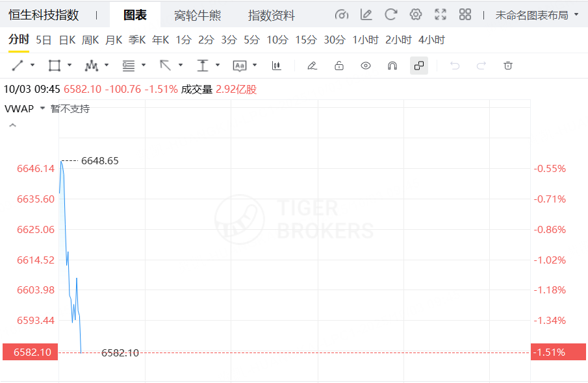Expand the rectangle shape tool dropdown

70,66
